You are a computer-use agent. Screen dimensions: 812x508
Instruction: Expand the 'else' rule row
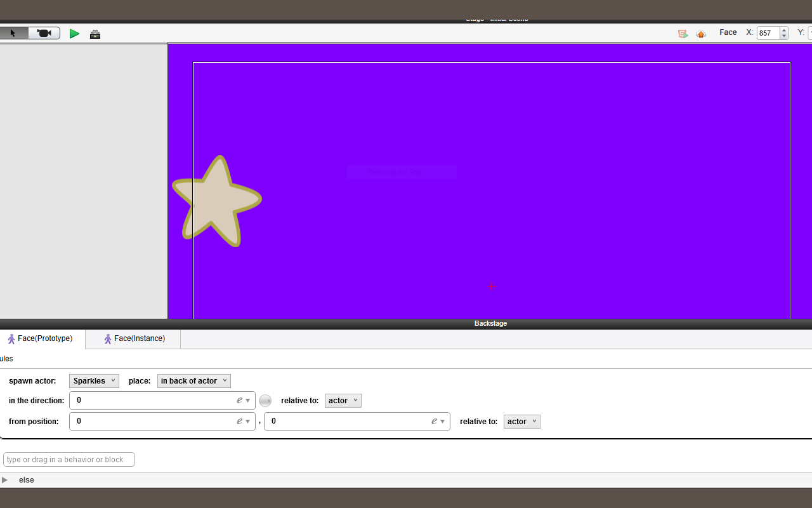click(5, 479)
